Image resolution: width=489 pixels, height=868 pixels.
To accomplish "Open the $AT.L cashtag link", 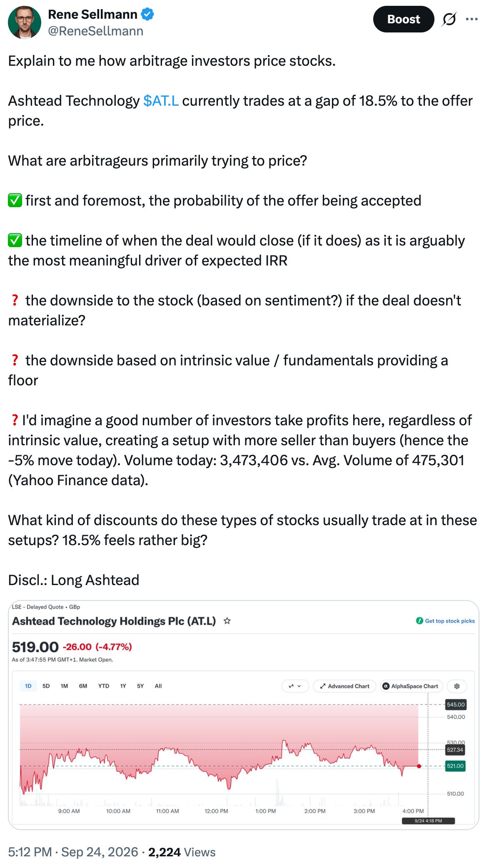I will [161, 101].
